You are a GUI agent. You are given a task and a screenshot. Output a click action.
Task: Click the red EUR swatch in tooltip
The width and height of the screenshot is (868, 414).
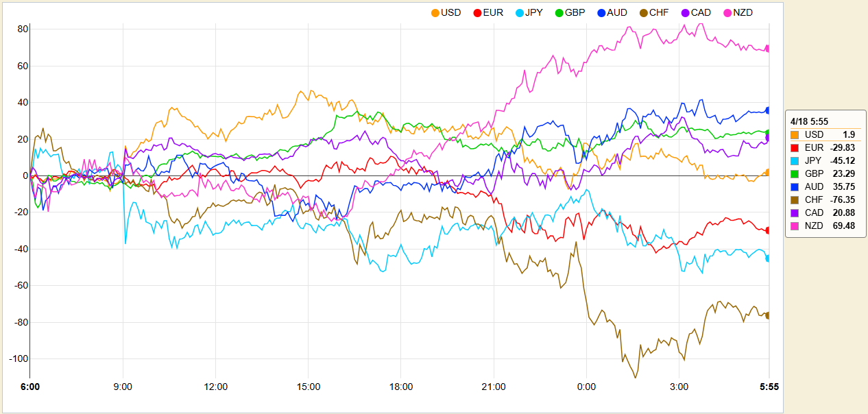795,148
